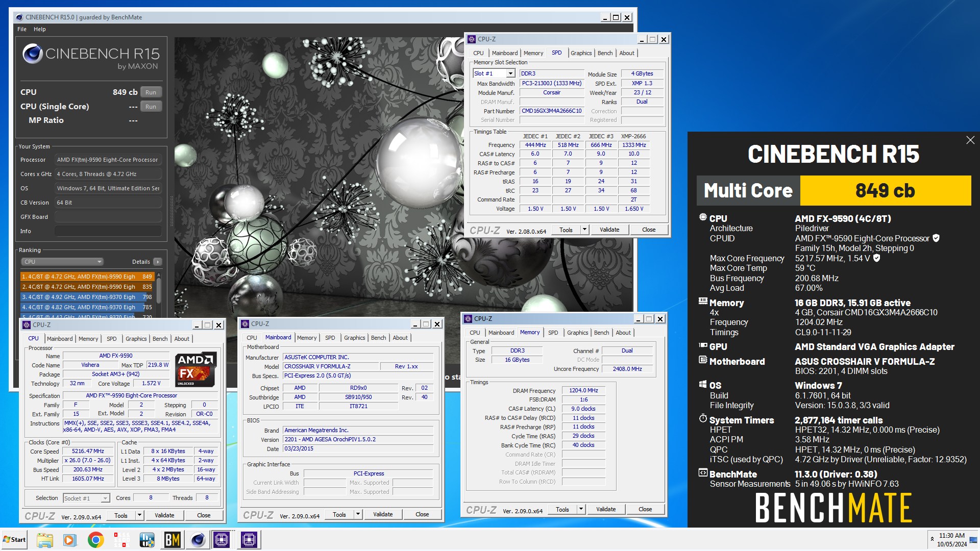
Task: Expand ranking Details arrow in Cinebench
Action: coord(158,262)
